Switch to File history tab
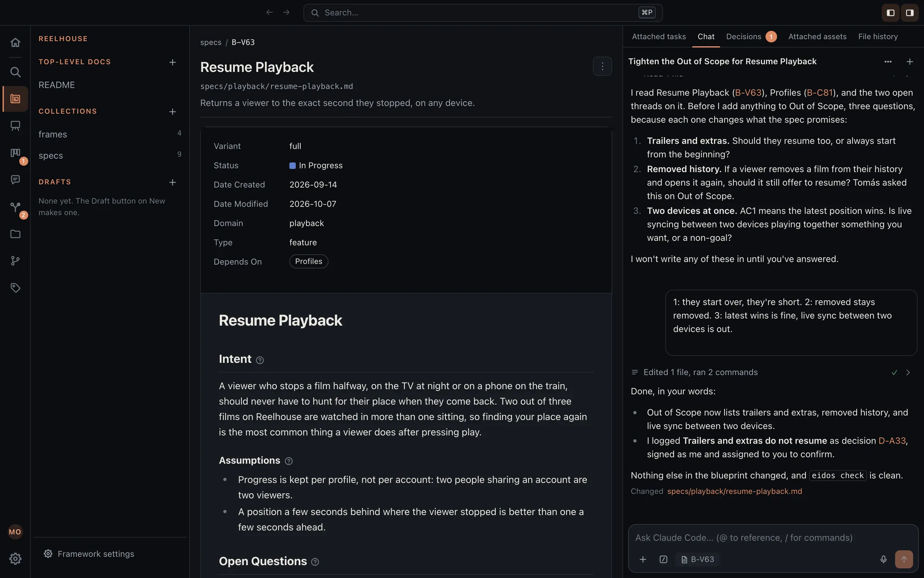924x578 pixels. pos(878,37)
